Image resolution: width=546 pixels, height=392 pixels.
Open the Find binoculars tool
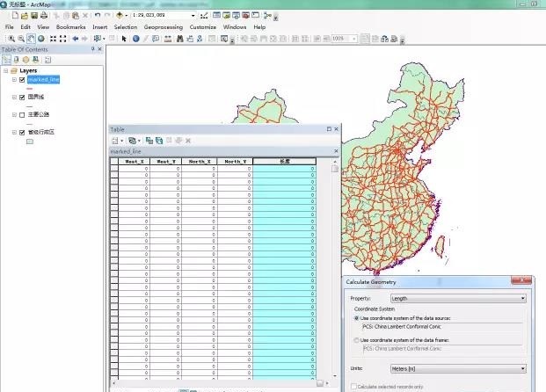pyautogui.click(x=179, y=39)
